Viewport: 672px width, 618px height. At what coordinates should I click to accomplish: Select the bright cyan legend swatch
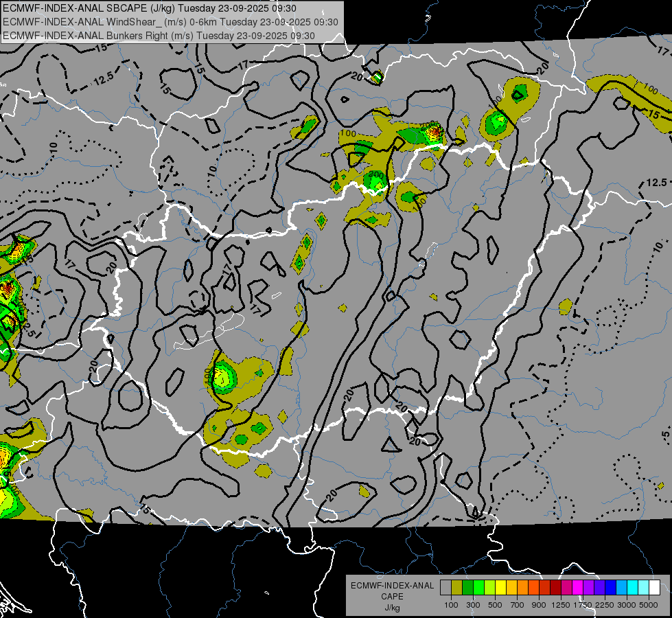(x=633, y=588)
